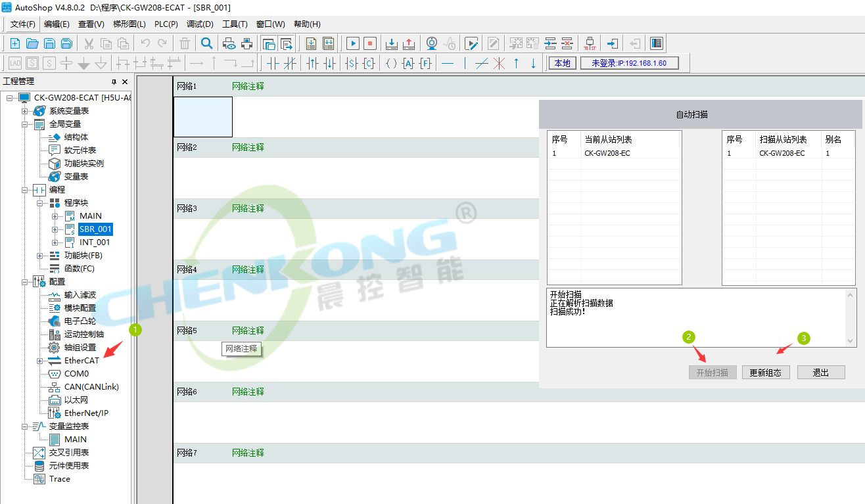Click the Find magnifier icon
This screenshot has height=504, width=865.
[x=207, y=43]
